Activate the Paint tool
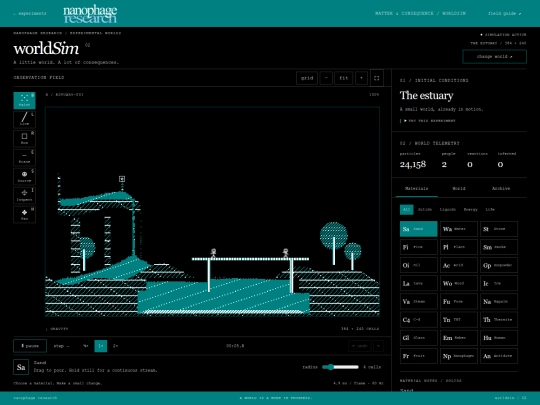Screen dimensions: 540x405 [24, 100]
